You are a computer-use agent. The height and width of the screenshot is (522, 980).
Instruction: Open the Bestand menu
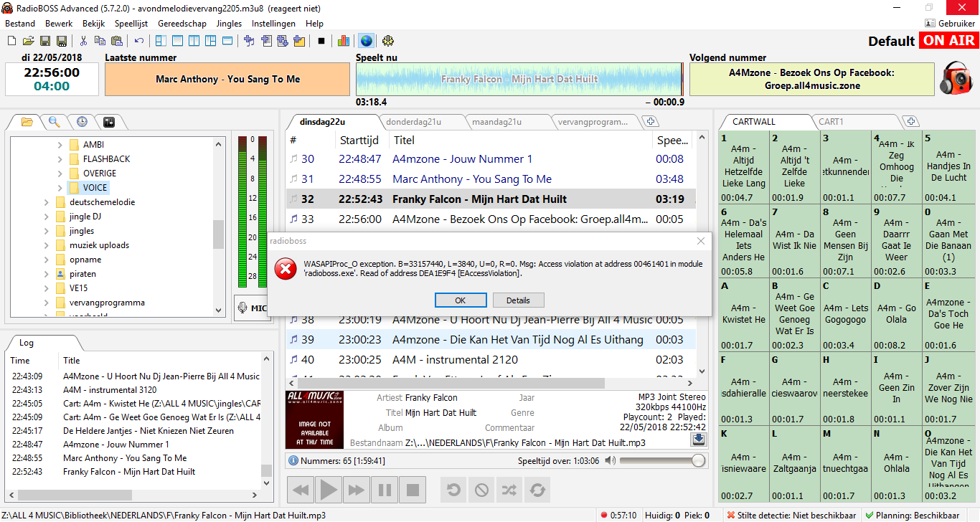coord(20,24)
